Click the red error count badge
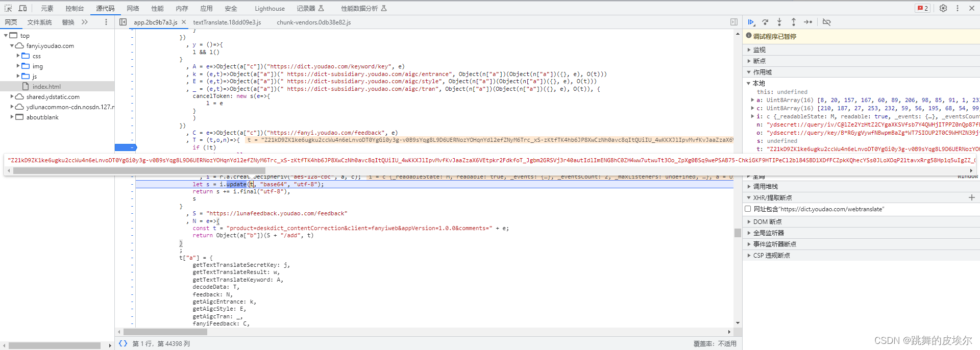 (923, 8)
